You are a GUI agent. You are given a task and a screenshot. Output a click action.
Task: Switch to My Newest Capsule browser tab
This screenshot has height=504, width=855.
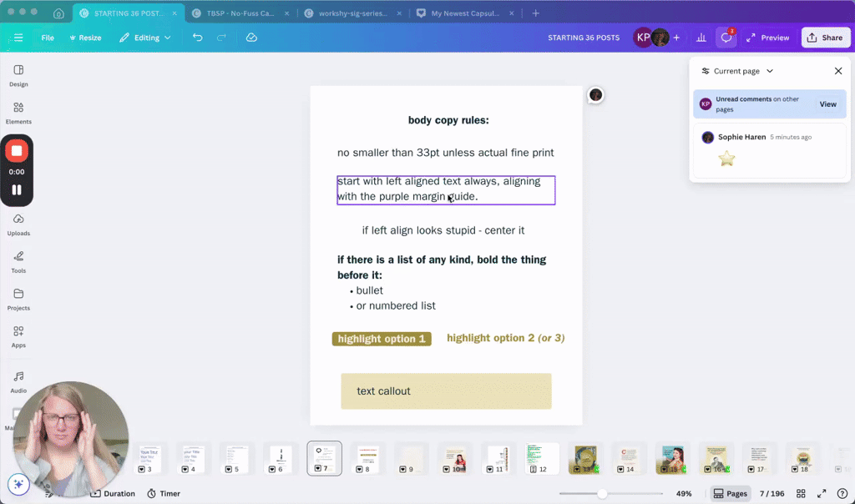click(x=465, y=13)
